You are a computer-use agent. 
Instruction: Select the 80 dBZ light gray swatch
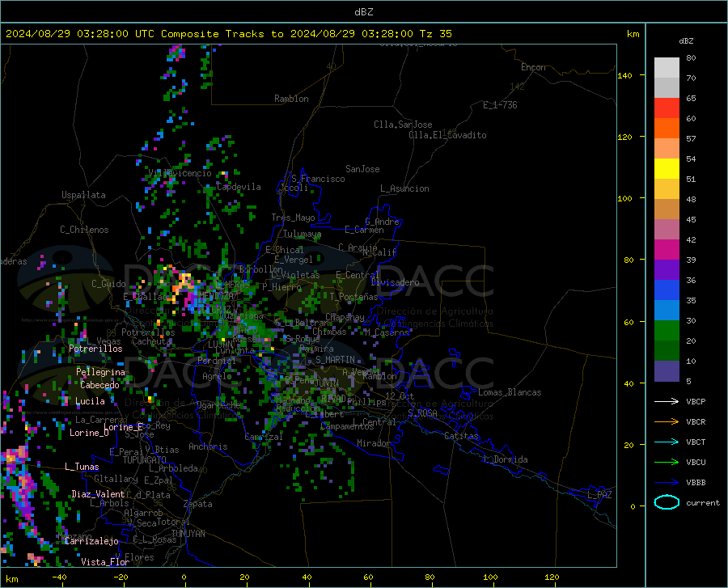pyautogui.click(x=667, y=67)
